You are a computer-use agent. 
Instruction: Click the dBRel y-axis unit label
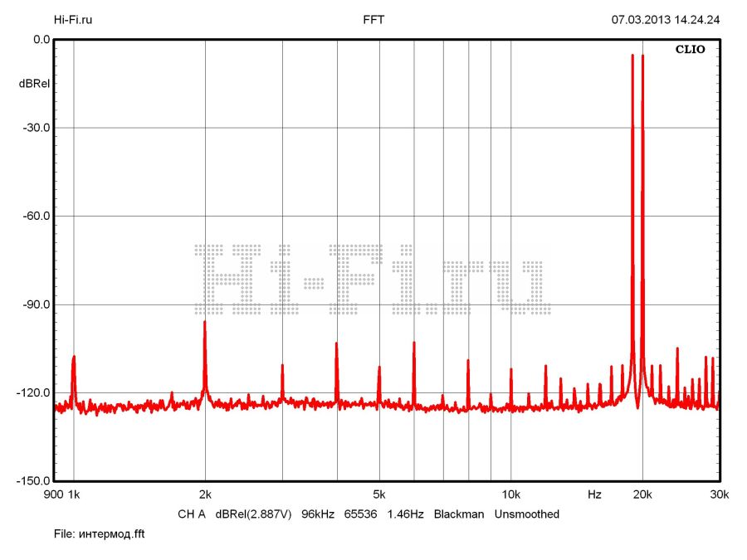coord(34,83)
